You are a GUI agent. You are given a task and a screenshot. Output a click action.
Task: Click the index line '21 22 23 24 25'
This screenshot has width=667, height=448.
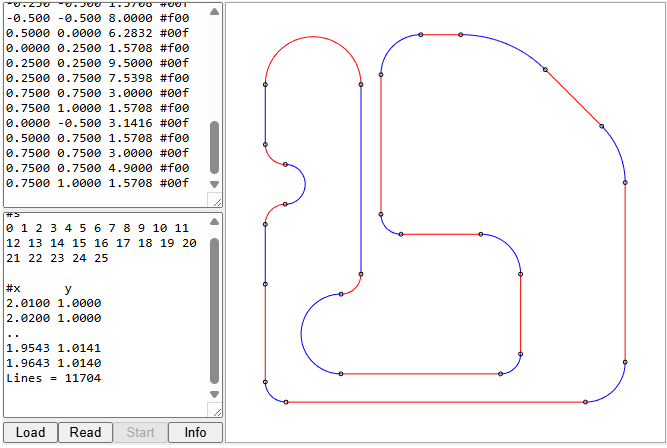pyautogui.click(x=57, y=258)
